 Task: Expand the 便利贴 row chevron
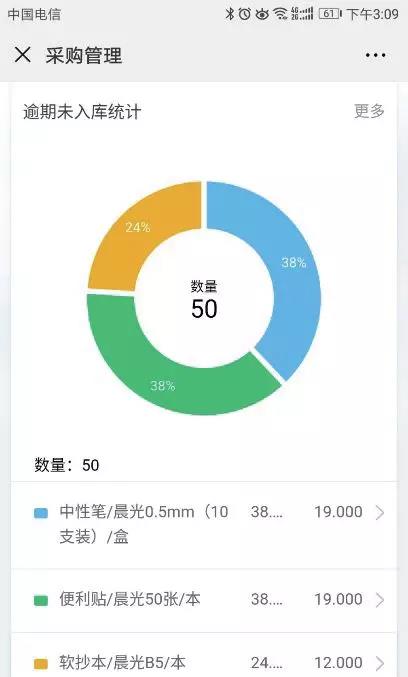(x=380, y=600)
